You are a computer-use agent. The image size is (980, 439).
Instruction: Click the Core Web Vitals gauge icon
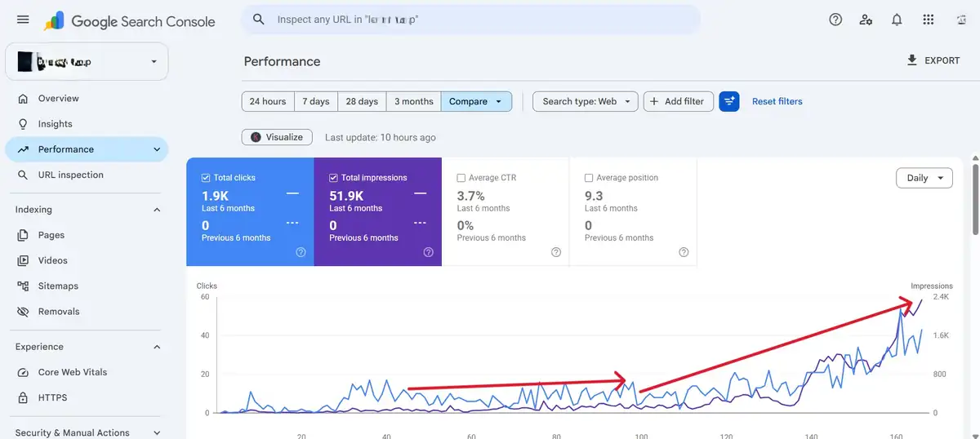pyautogui.click(x=23, y=372)
